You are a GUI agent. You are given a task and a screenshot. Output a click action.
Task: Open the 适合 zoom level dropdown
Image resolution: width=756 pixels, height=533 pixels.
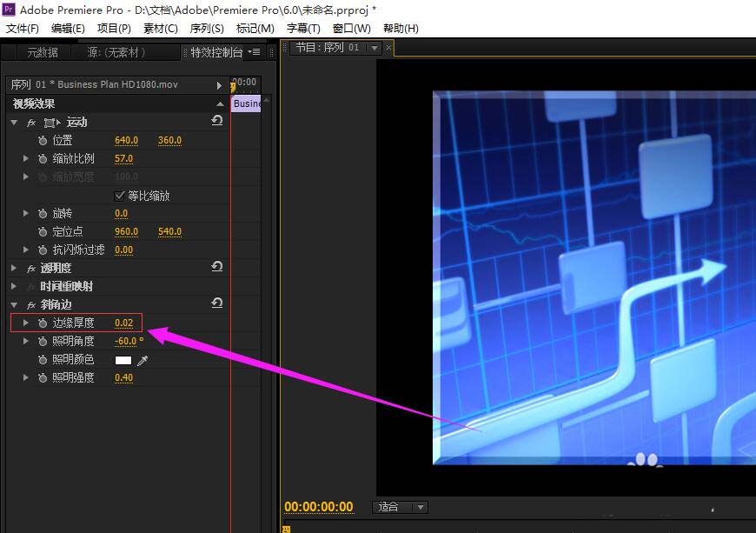click(400, 507)
